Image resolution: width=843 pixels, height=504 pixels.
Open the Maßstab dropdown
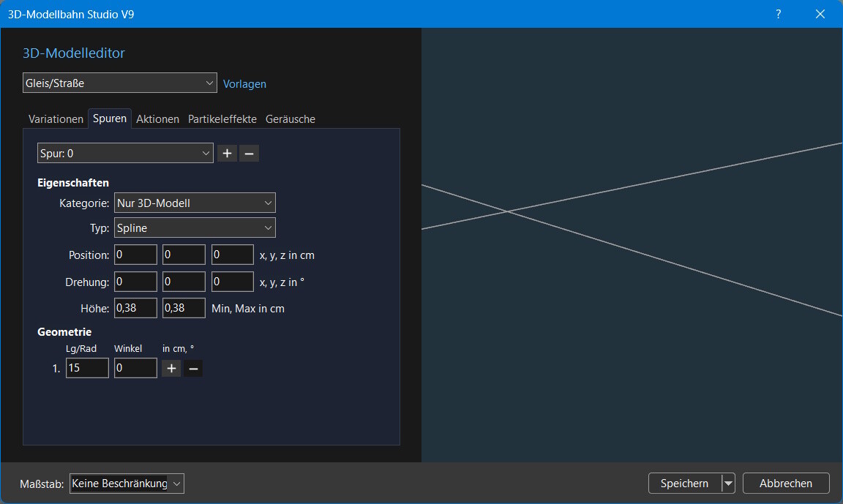[x=127, y=484]
